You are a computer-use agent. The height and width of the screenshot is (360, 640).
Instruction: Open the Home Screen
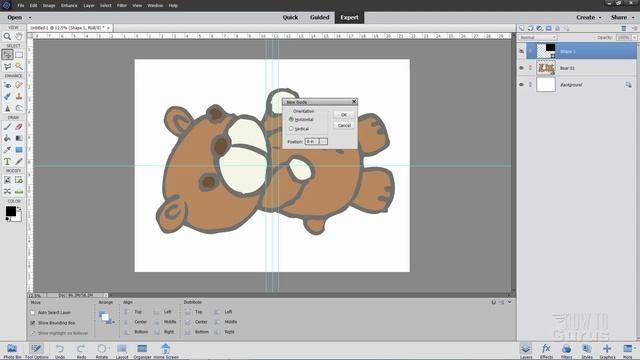[166, 350]
